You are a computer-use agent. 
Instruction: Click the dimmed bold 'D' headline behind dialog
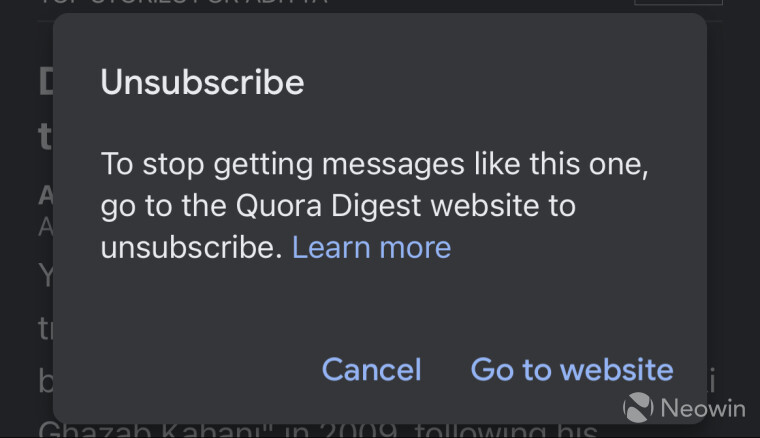coord(46,81)
